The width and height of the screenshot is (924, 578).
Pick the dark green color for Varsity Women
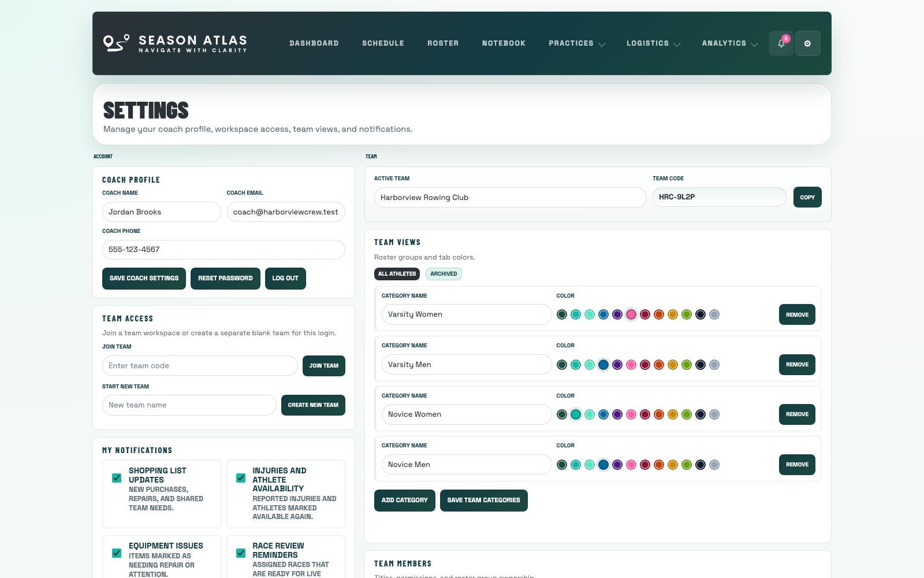coord(562,314)
